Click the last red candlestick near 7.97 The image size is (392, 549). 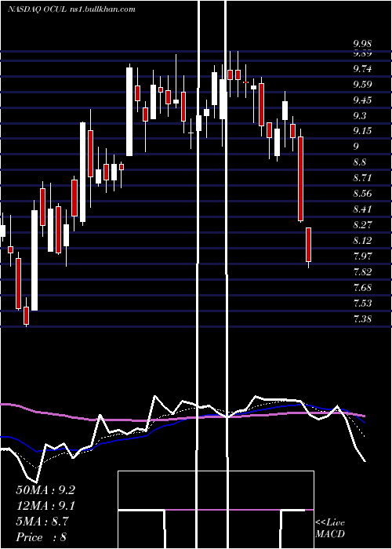click(x=308, y=245)
